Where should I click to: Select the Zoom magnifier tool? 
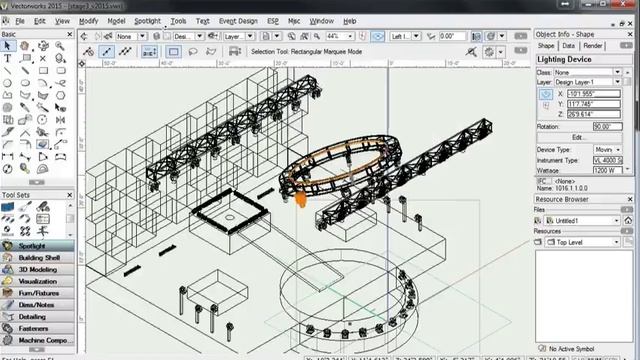click(x=60, y=46)
